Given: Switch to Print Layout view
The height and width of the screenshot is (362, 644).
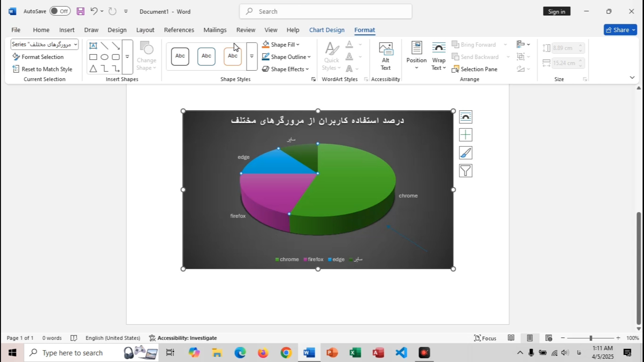Looking at the screenshot, I should [530, 338].
